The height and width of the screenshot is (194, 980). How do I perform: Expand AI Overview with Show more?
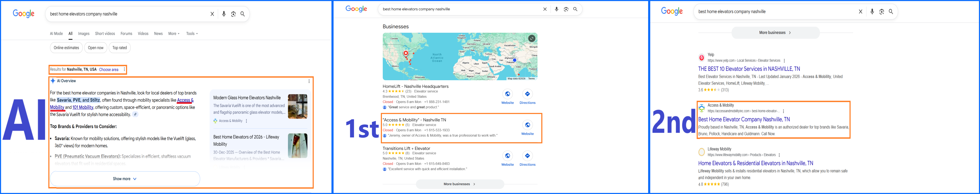[x=125, y=179]
